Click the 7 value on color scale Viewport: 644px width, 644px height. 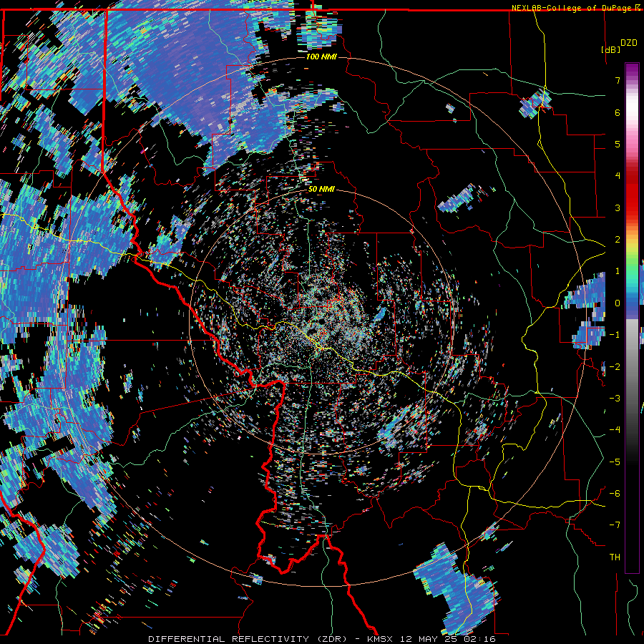tap(618, 80)
